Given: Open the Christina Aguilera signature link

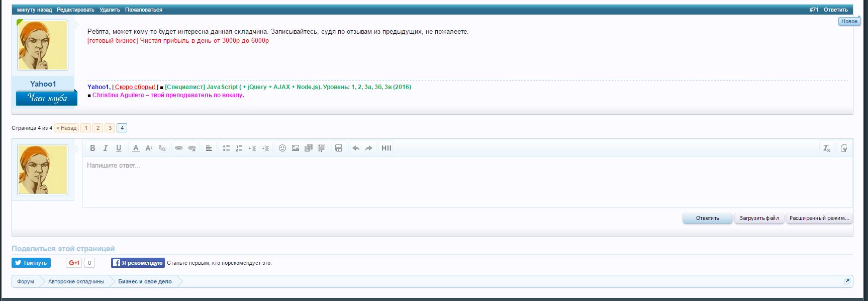Looking at the screenshot, I should coord(167,95).
